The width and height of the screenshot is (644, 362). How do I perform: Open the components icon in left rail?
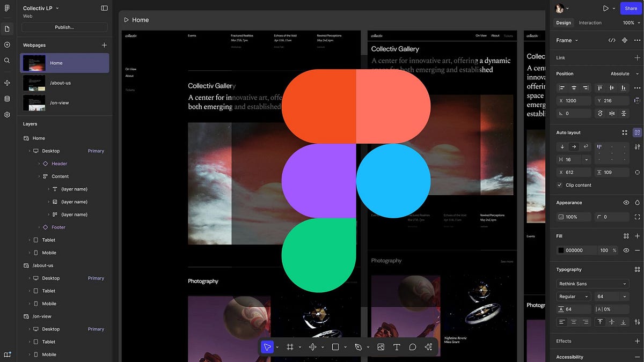click(7, 83)
